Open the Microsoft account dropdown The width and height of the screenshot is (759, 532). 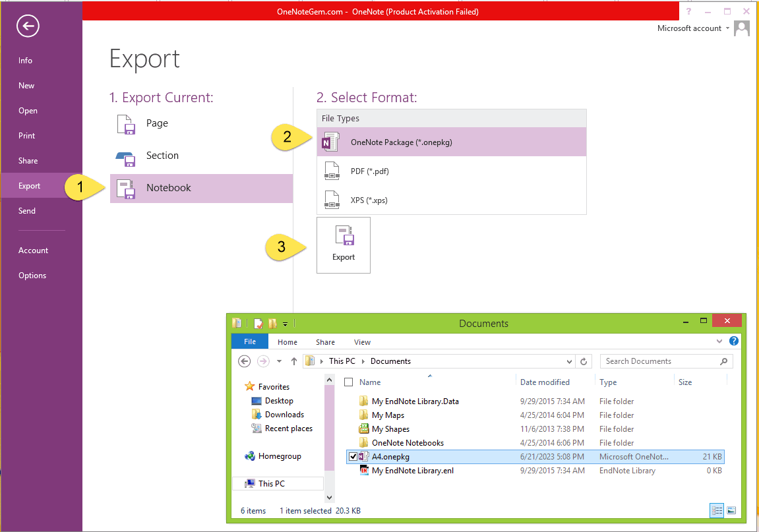coord(727,28)
